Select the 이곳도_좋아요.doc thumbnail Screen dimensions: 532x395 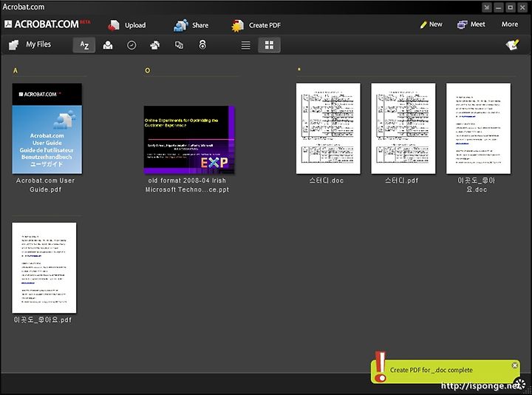coord(478,129)
